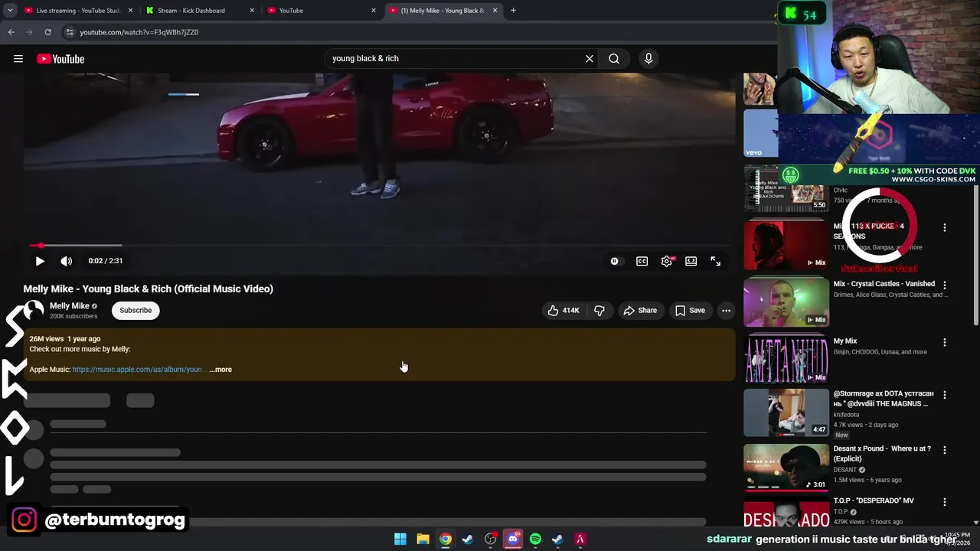Start voice search with the microphone
Screen dimensions: 980x551
pos(648,58)
